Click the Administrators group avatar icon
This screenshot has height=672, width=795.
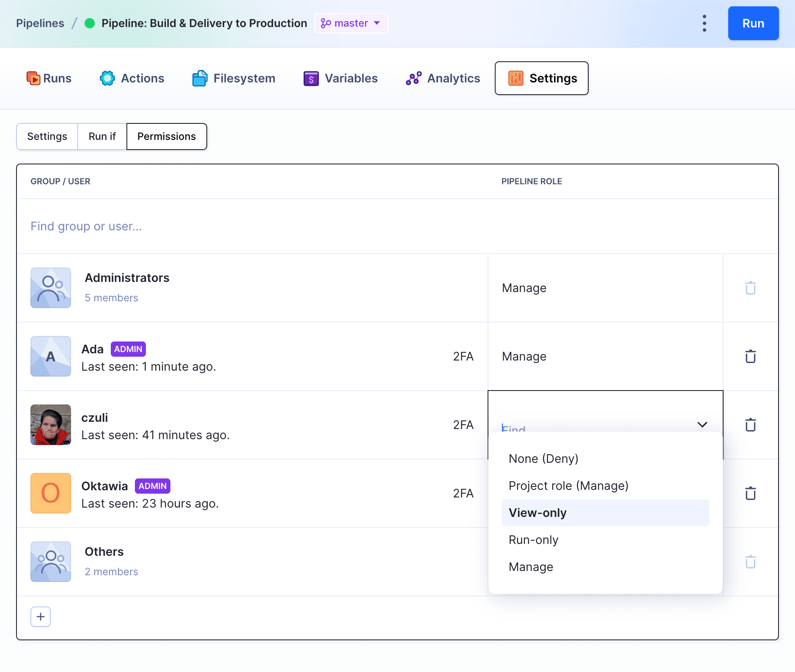(x=51, y=288)
